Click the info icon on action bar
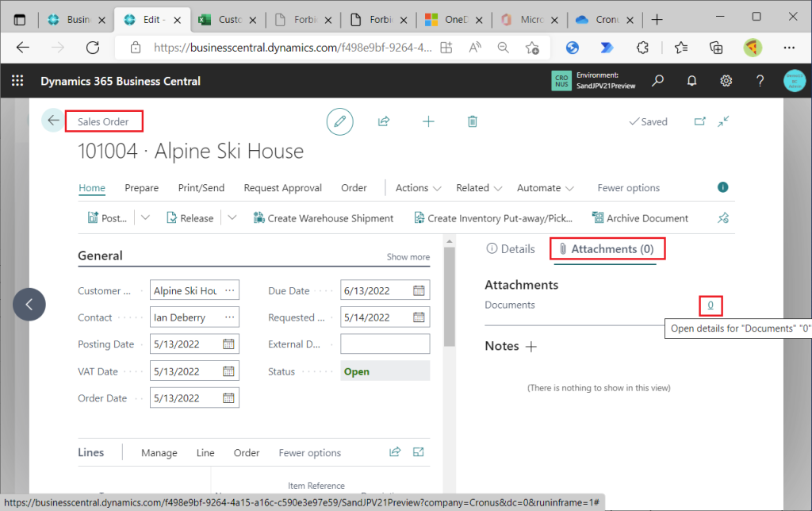812x511 pixels. (723, 187)
